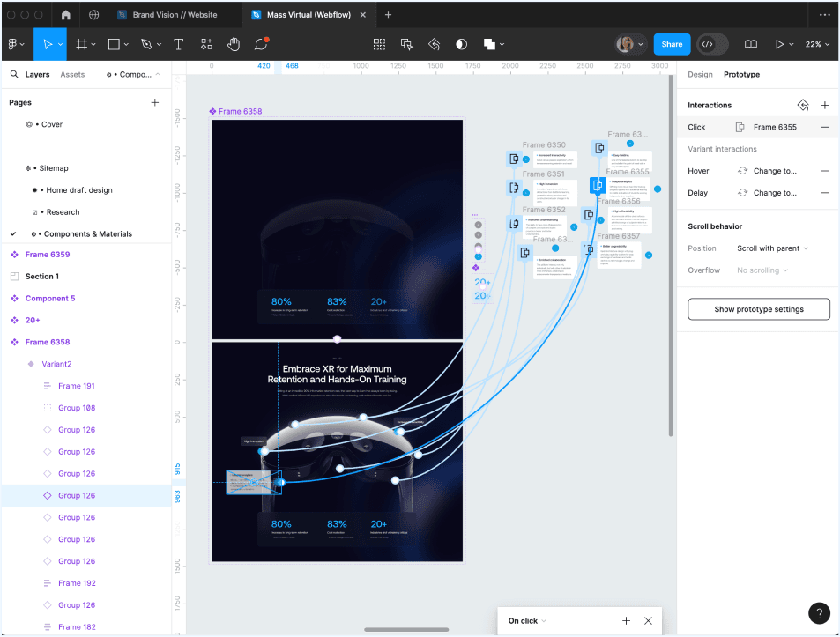Click the Create component icon
This screenshot has width=840, height=637.
(406, 44)
